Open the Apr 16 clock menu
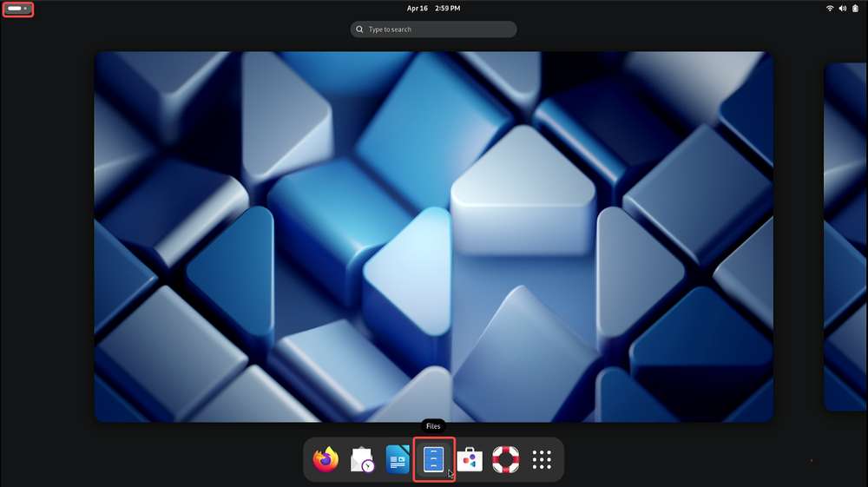Image resolution: width=868 pixels, height=487 pixels. pyautogui.click(x=433, y=9)
